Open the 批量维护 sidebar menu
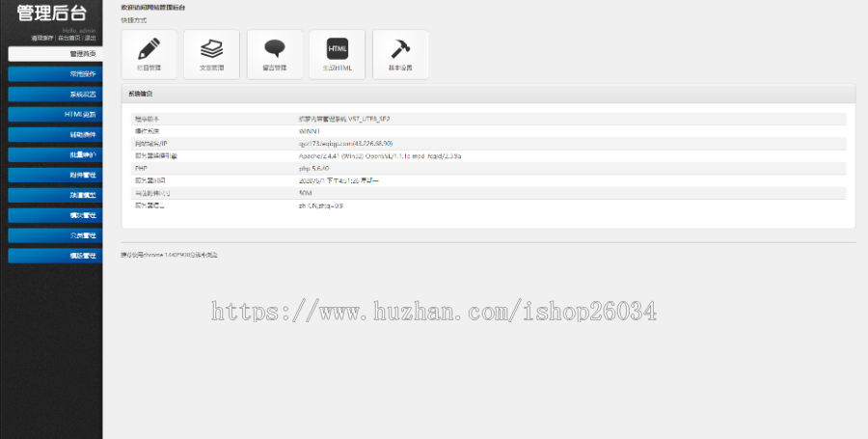The width and height of the screenshot is (868, 439). [55, 154]
